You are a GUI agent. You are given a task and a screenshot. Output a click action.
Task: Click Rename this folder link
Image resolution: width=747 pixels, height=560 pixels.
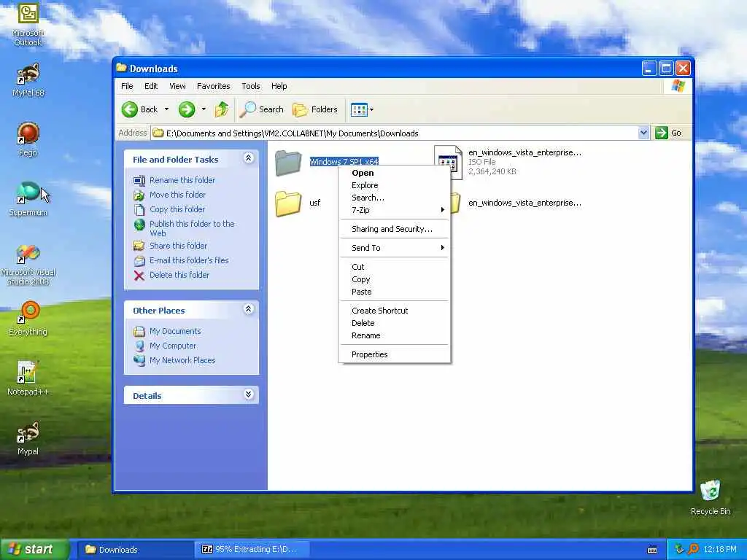pos(182,180)
